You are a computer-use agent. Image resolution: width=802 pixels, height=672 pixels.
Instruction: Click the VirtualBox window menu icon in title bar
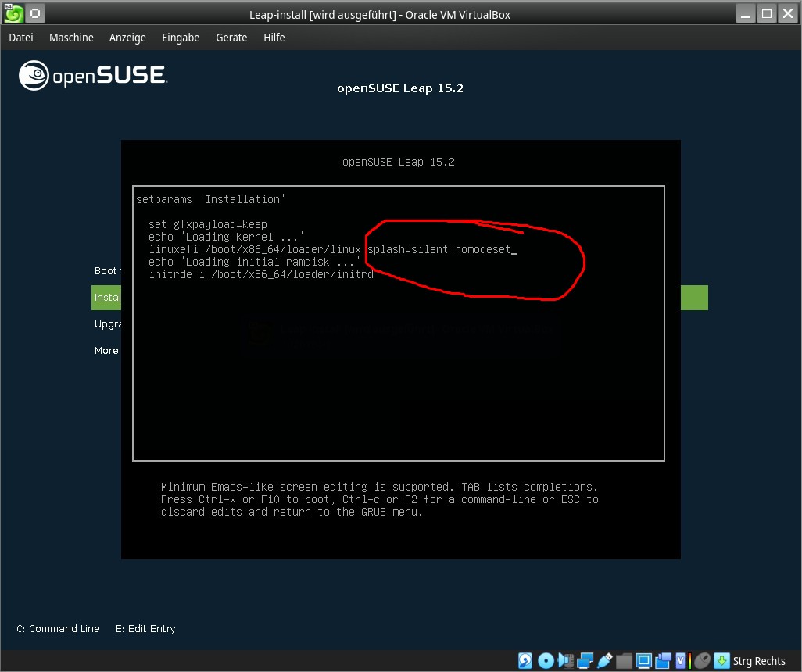(x=13, y=13)
